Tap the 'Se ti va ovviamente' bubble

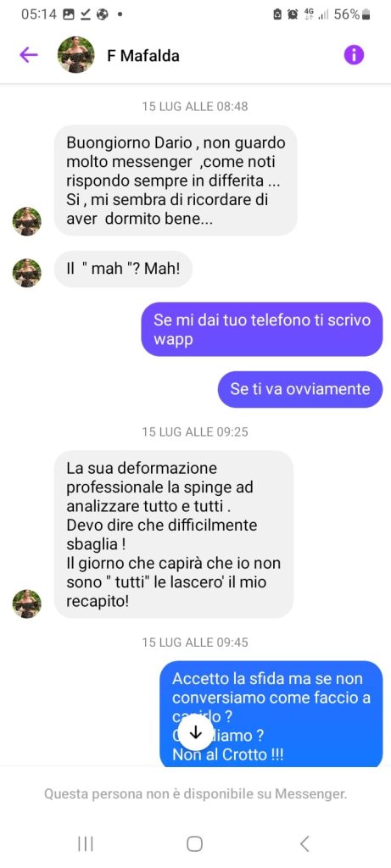(299, 389)
